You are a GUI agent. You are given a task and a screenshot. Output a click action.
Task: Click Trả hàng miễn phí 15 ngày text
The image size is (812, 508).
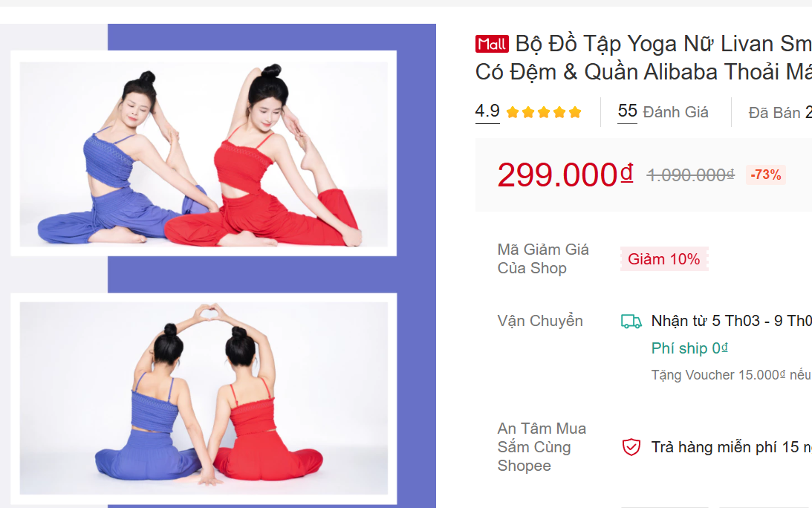731,447
